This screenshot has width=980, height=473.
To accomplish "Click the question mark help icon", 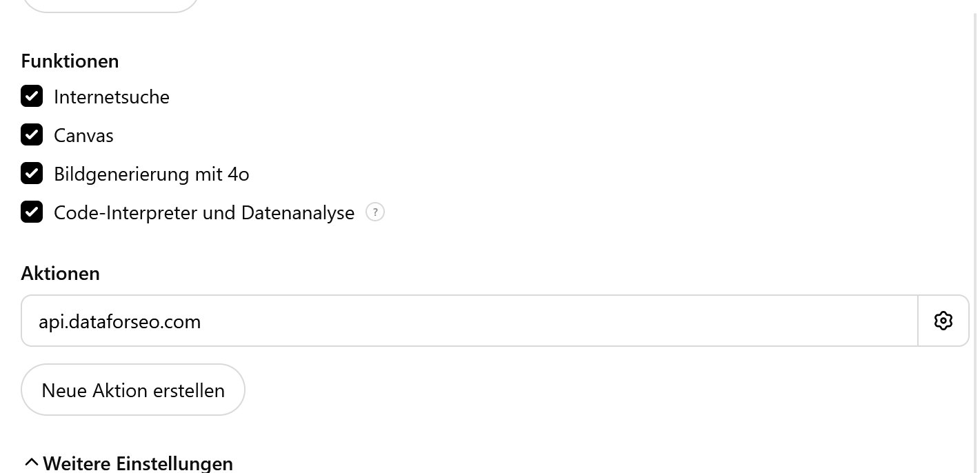I will coord(375,212).
